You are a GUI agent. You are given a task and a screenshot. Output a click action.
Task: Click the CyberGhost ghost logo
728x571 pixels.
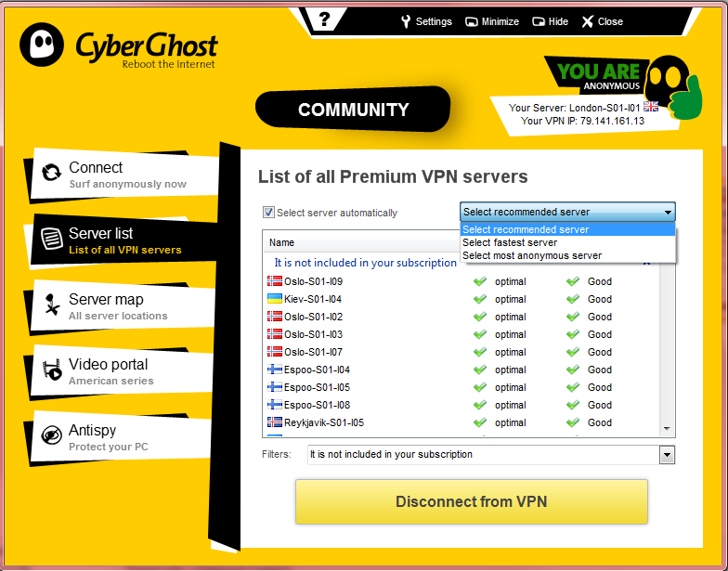tap(41, 45)
